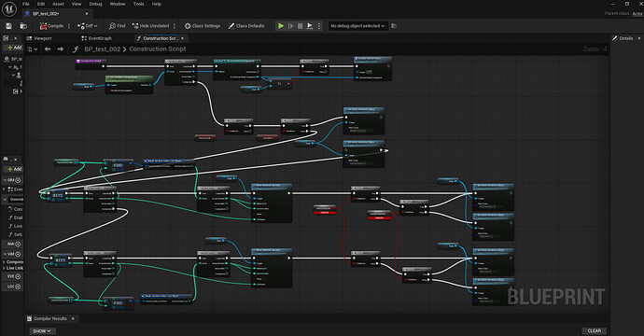Add an event dispatcher with plus icon
Viewport: 644px width, 336px height.
[18, 276]
